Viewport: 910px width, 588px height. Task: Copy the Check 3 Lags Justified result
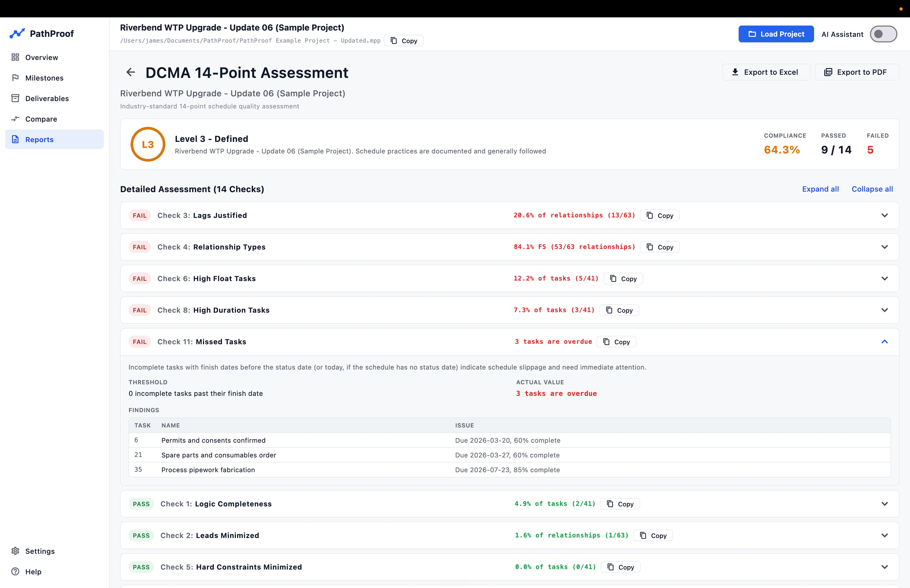coord(660,215)
